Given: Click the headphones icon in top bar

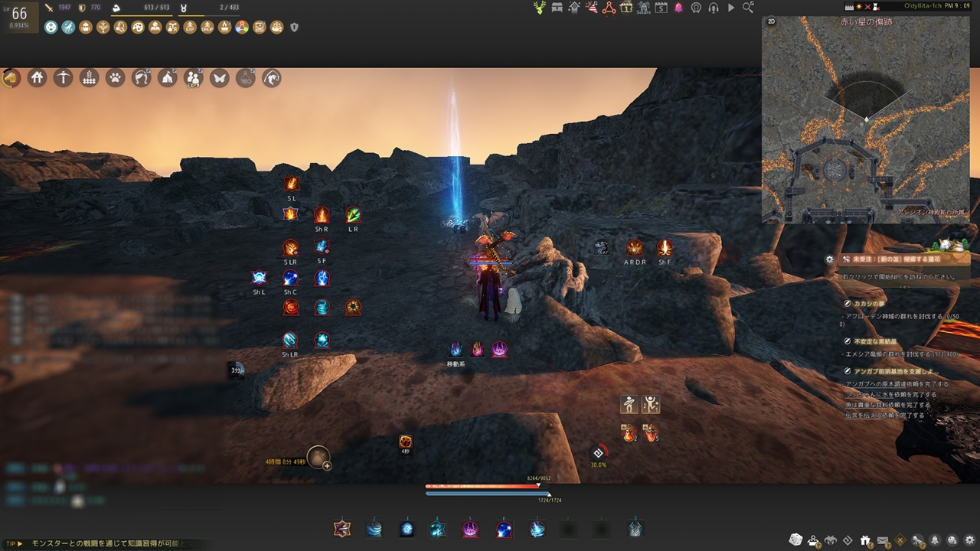Looking at the screenshot, I should coord(714,8).
